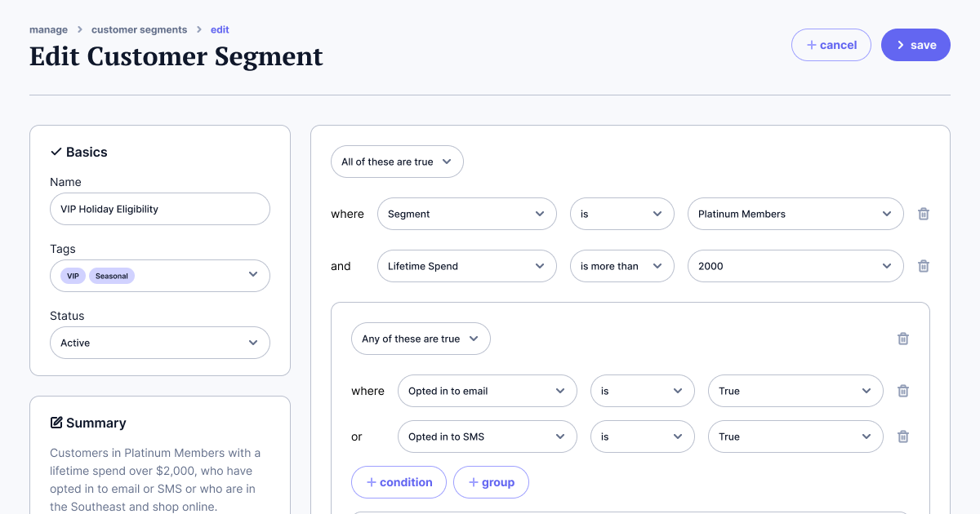The width and height of the screenshot is (980, 514).
Task: Open the Segment field dropdown
Action: [x=467, y=214]
